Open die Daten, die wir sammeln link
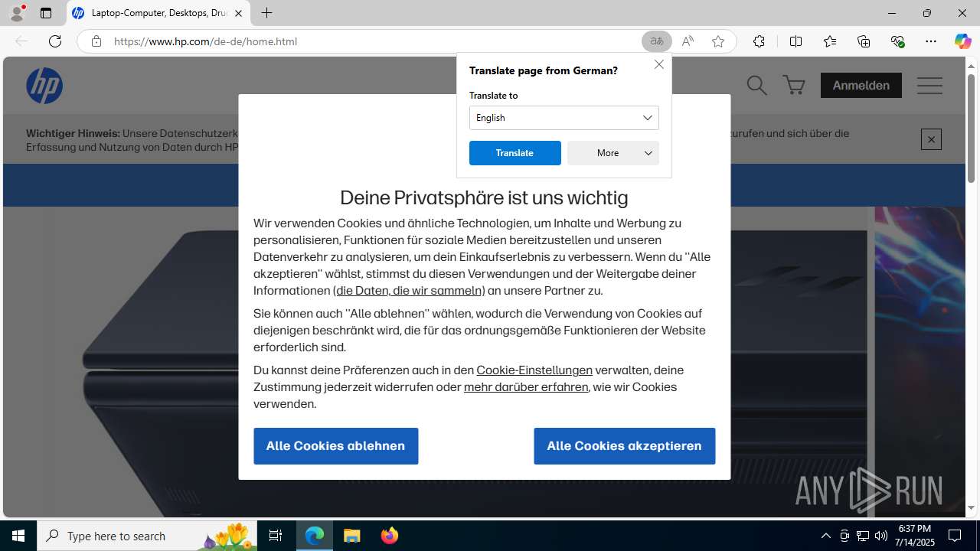 point(409,291)
